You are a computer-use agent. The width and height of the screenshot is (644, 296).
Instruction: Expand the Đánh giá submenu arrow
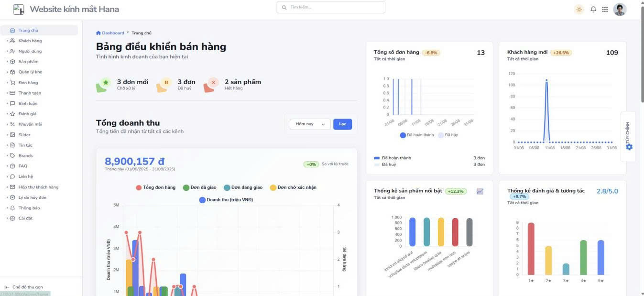click(7, 114)
